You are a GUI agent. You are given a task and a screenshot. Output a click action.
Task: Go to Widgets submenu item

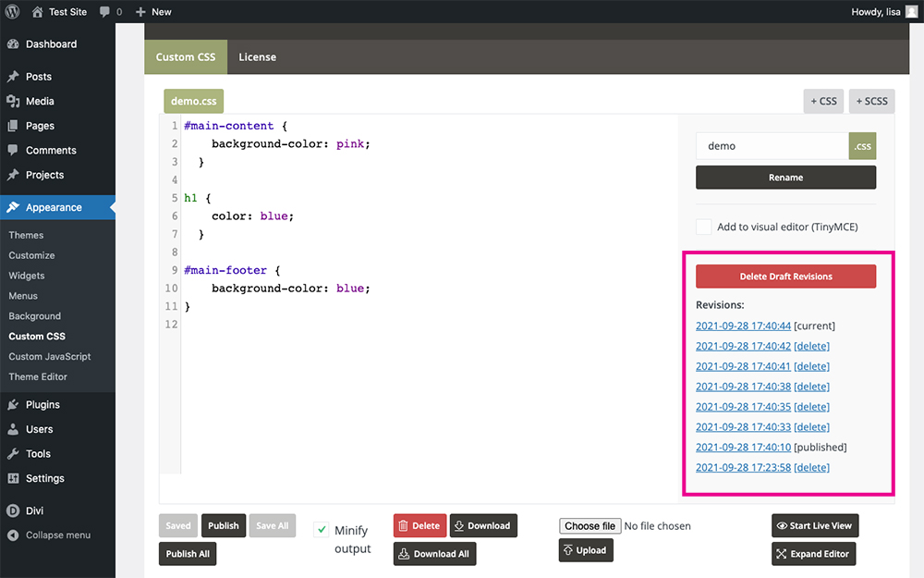click(27, 276)
